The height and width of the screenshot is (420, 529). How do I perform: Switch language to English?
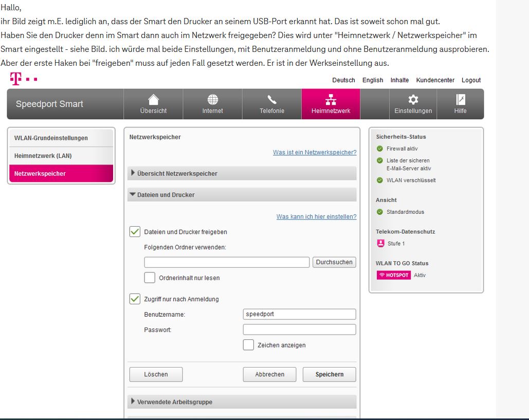(373, 80)
